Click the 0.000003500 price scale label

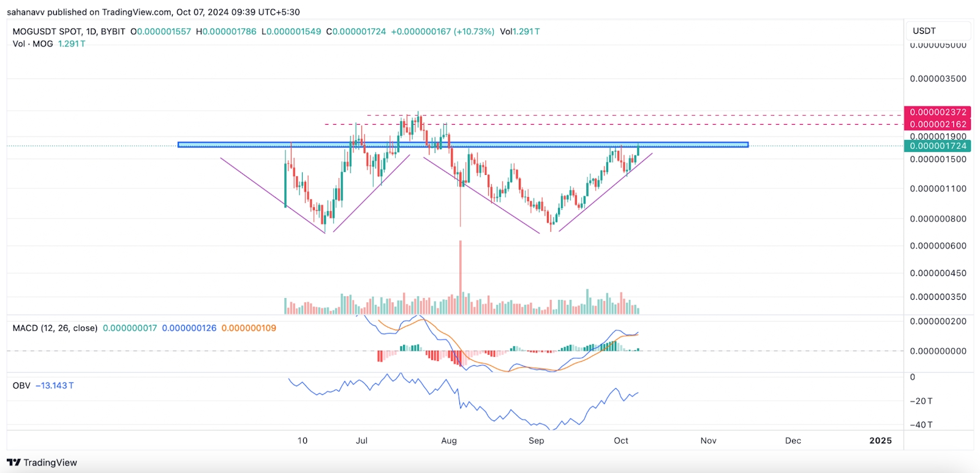click(x=938, y=78)
